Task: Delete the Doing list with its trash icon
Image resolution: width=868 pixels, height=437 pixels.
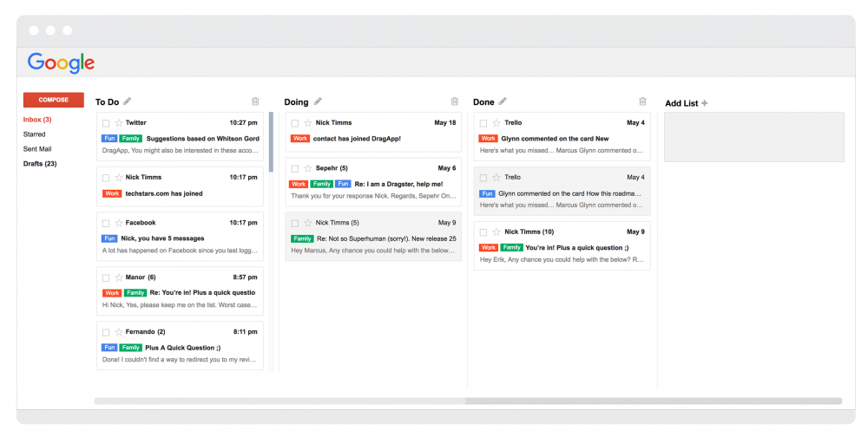Action: click(455, 101)
